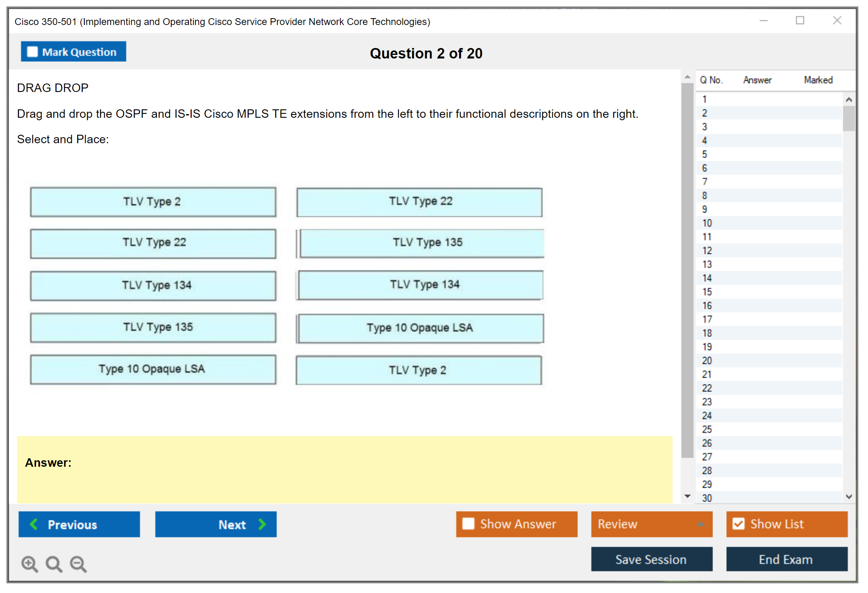Click the green right arrow on Next
The image size is (868, 593).
coord(262,524)
